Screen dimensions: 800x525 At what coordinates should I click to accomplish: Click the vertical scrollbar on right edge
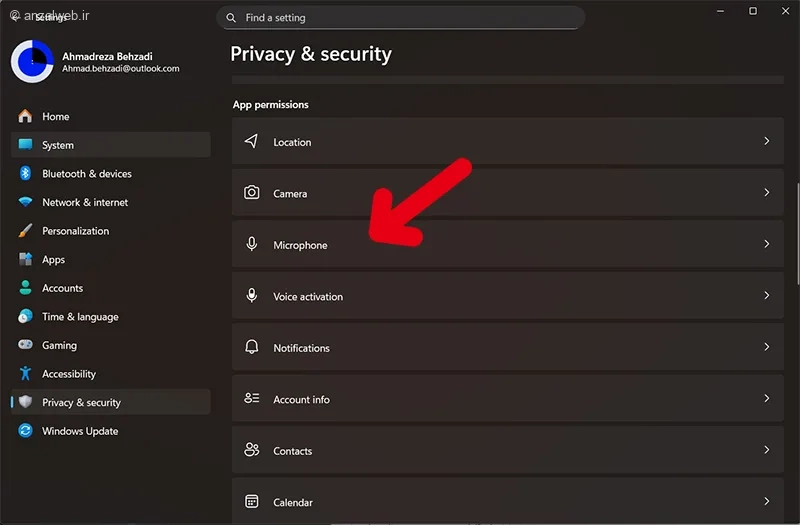(x=797, y=234)
